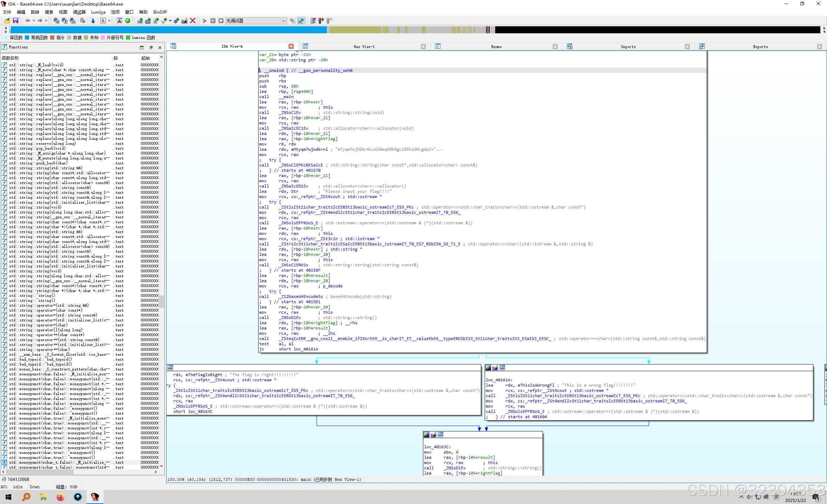Screen dimensions: 827x504
Task: Toggle system volume in the tray
Action: [x=750, y=497]
